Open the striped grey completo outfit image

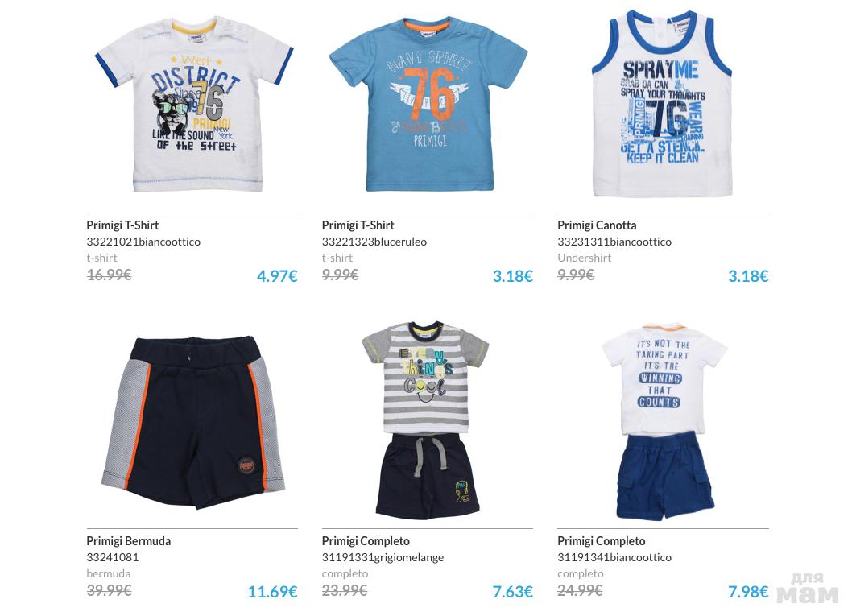[x=427, y=420]
